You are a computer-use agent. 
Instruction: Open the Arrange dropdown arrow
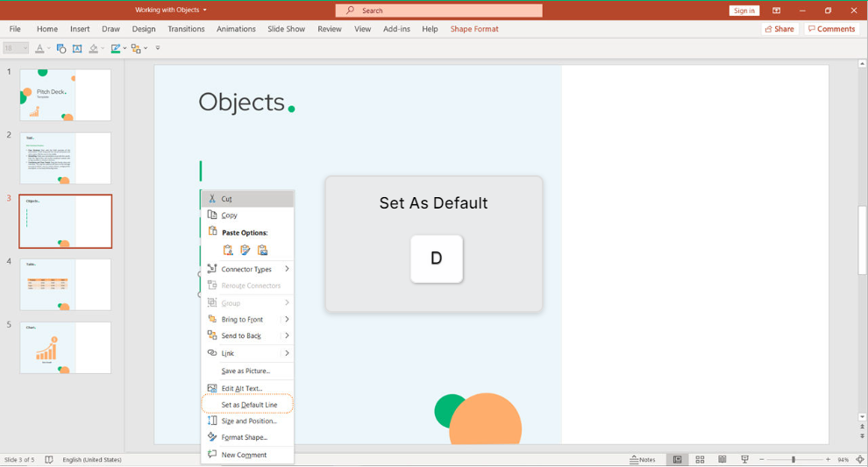click(146, 49)
